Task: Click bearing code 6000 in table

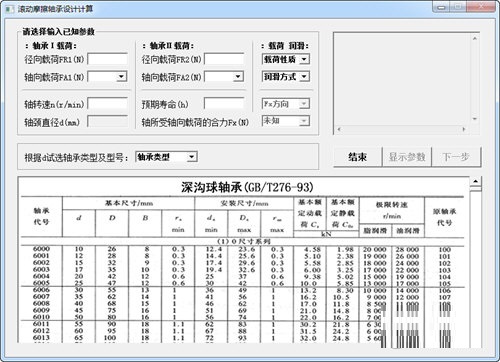Action: (x=41, y=249)
